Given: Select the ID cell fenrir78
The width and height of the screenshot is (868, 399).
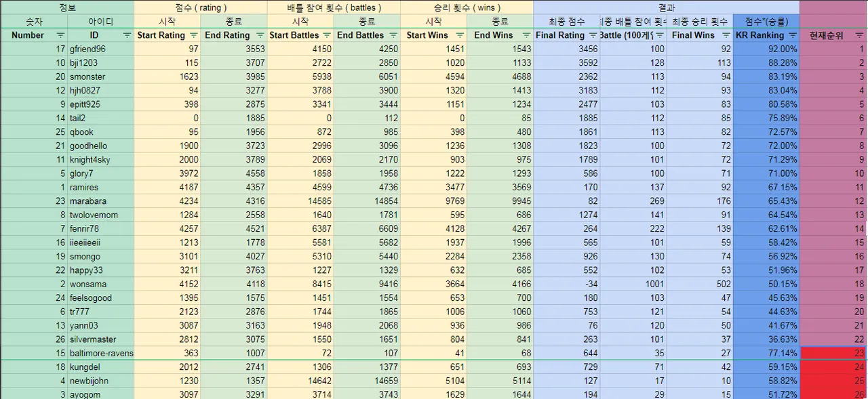Looking at the screenshot, I should pos(101,229).
